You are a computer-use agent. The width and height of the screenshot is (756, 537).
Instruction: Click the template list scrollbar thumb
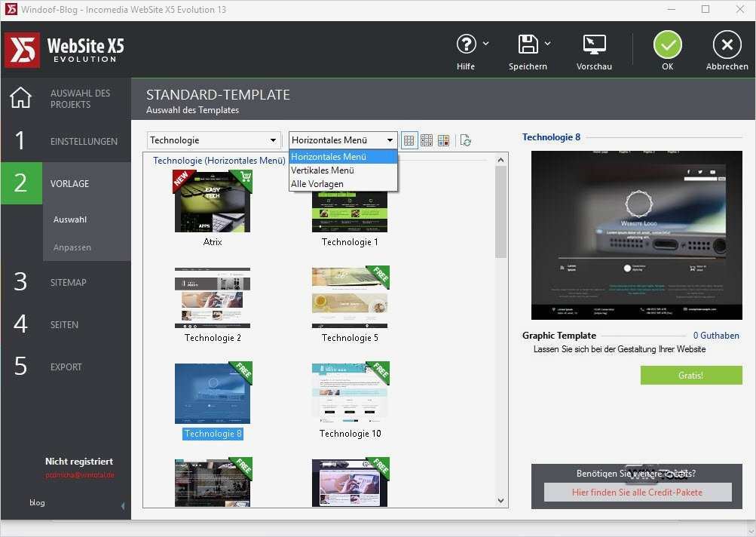pos(501,212)
